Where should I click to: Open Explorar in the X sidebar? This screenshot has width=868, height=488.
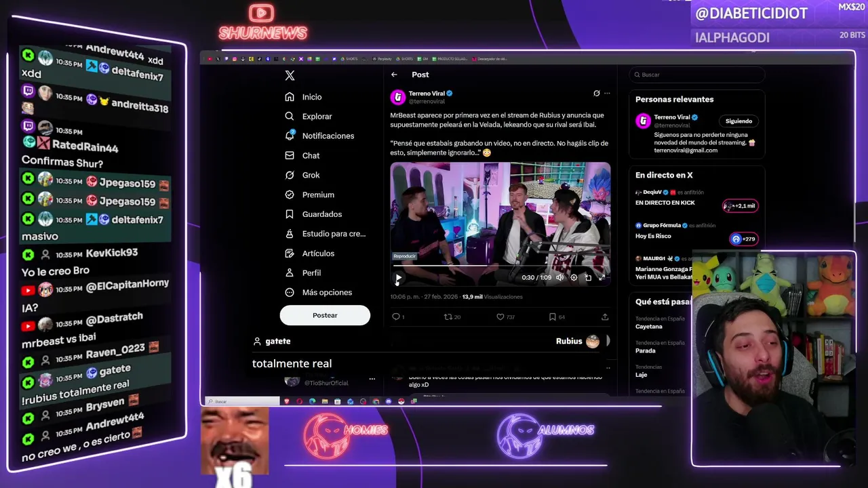(x=309, y=117)
